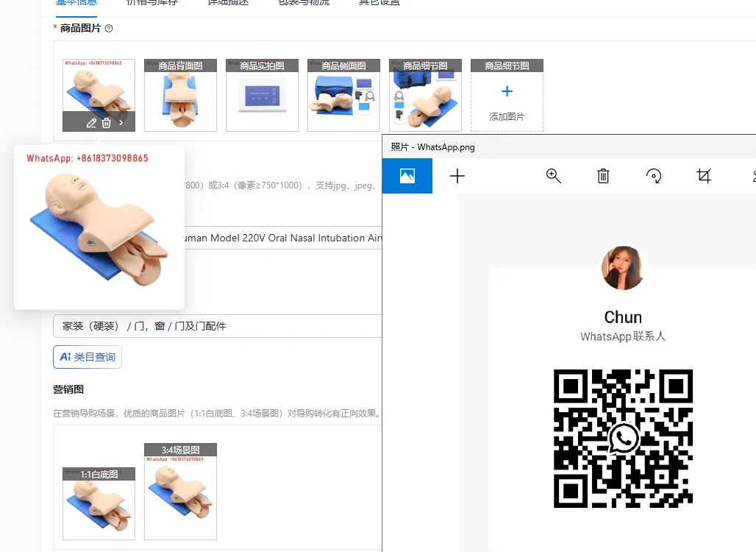Switch to 价格与库存 tab
756x552 pixels.
click(x=152, y=2)
